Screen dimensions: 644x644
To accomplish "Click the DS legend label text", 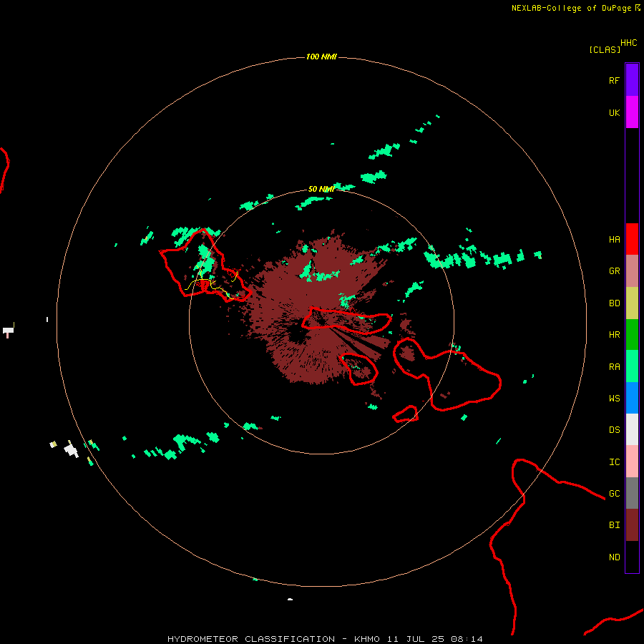I will point(615,430).
